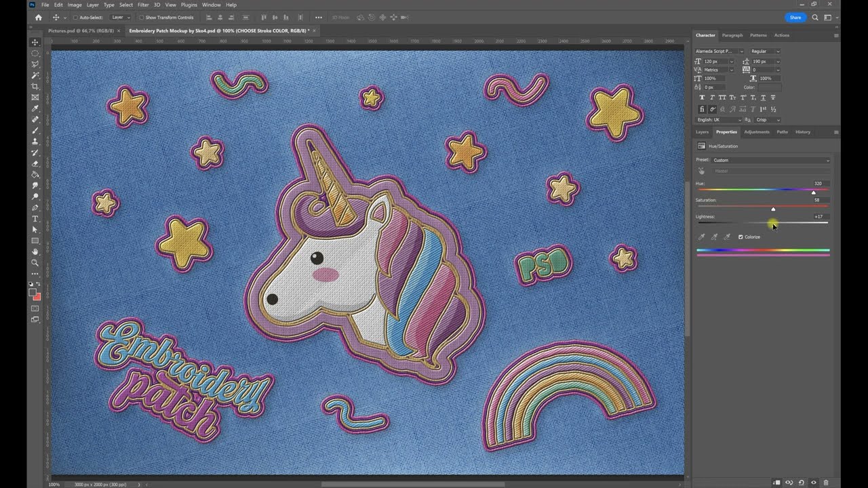Switch to the Pictures.psd document tab
Image resolution: width=868 pixels, height=488 pixels.
click(x=79, y=30)
